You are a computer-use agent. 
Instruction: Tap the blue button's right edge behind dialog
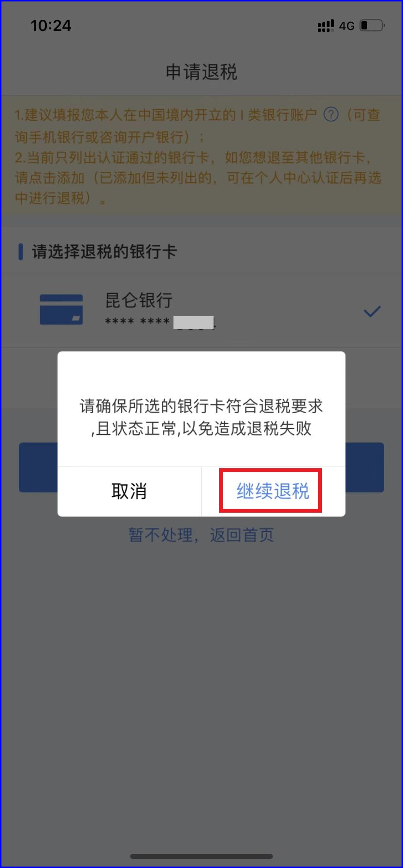click(x=365, y=467)
